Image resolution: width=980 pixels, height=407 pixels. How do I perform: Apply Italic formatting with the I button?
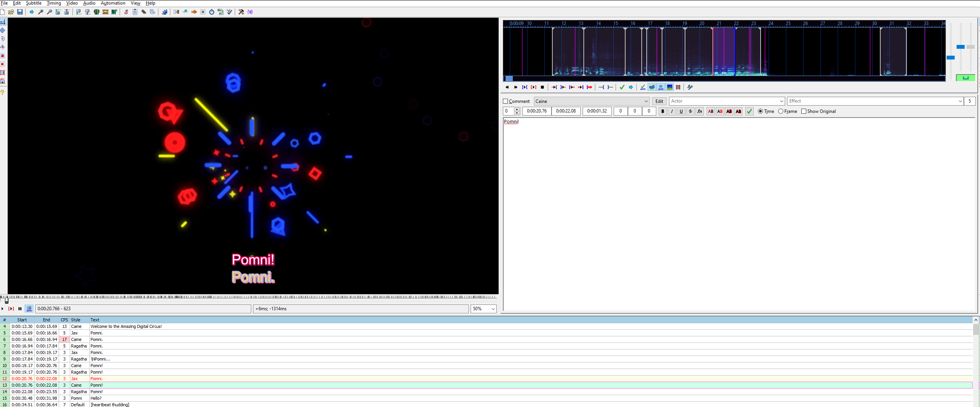pyautogui.click(x=672, y=111)
